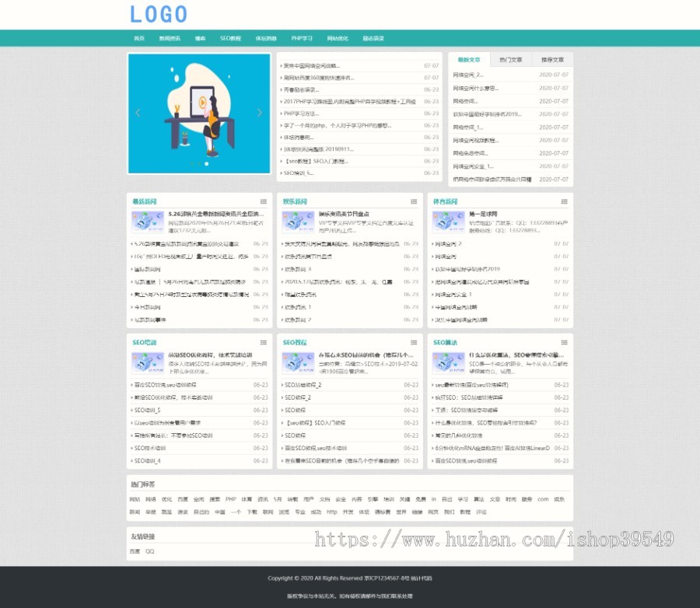Open the list icon in SEO培训 panel
Image resolution: width=700 pixels, height=608 pixels.
pos(264,342)
